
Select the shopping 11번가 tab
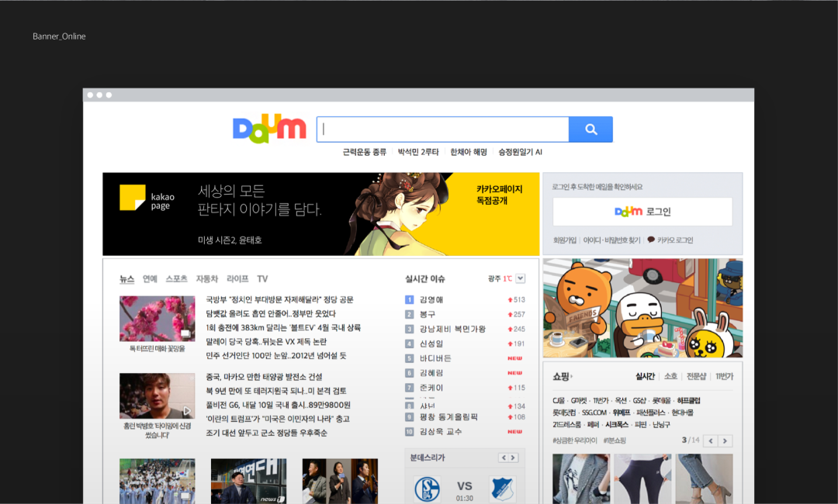(724, 376)
